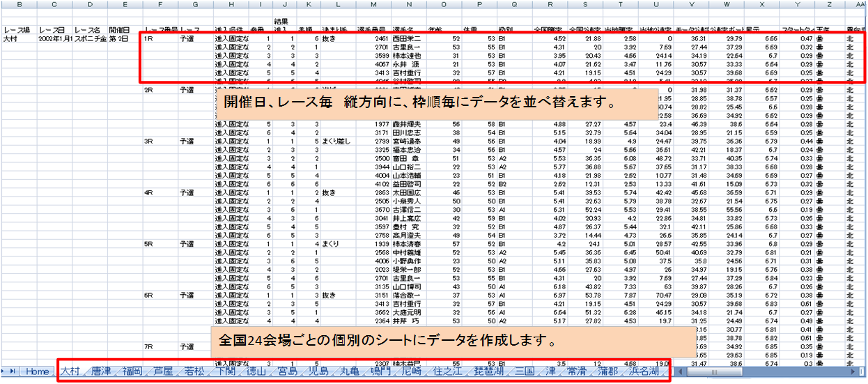Select racer name 中村義雄
Image resolution: width=868 pixels, height=384 pixels.
(x=408, y=252)
